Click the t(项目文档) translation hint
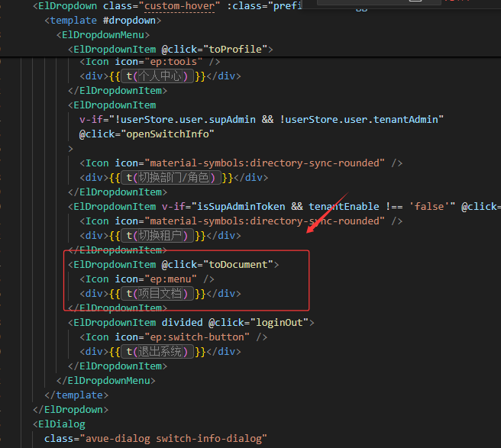501x448 pixels. 158,294
